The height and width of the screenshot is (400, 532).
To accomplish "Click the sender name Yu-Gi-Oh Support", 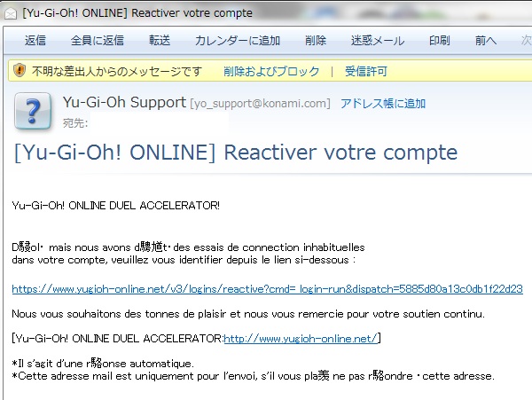I will point(124,102).
